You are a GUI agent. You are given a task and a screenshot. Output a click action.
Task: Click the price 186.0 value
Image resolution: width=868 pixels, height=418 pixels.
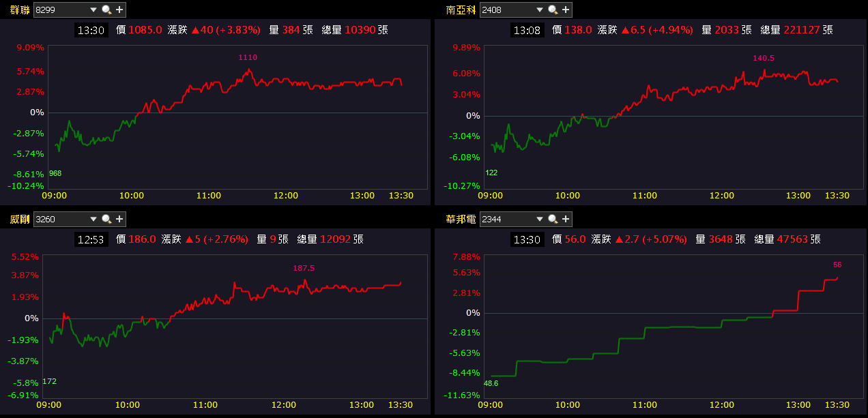click(x=143, y=239)
